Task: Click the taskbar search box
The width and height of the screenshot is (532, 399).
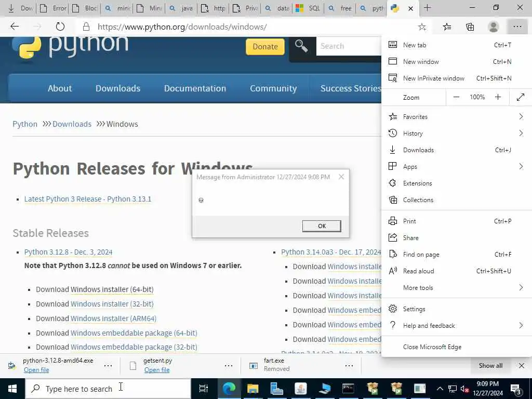Action: coord(108,389)
